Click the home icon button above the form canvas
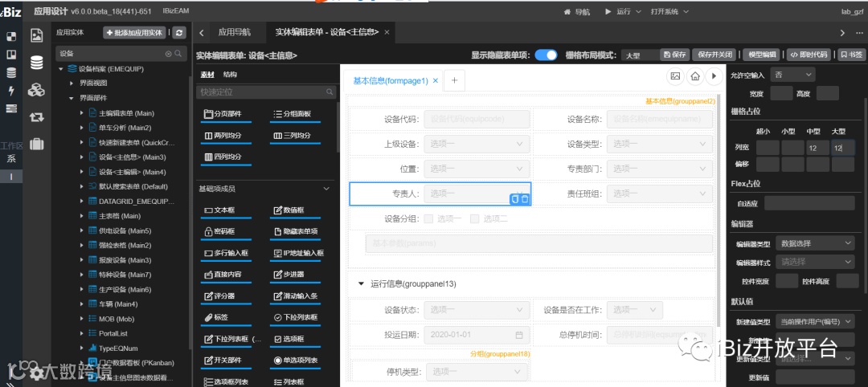The width and height of the screenshot is (868, 387). tap(694, 77)
